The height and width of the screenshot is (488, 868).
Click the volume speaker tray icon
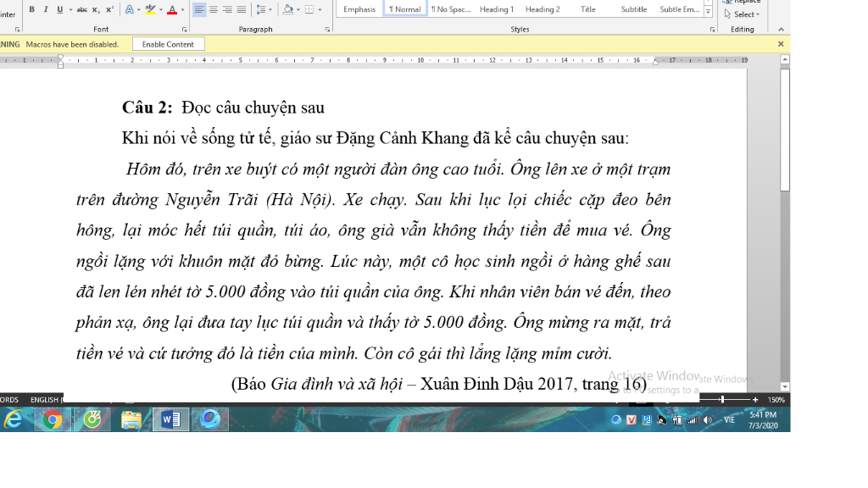click(x=708, y=420)
